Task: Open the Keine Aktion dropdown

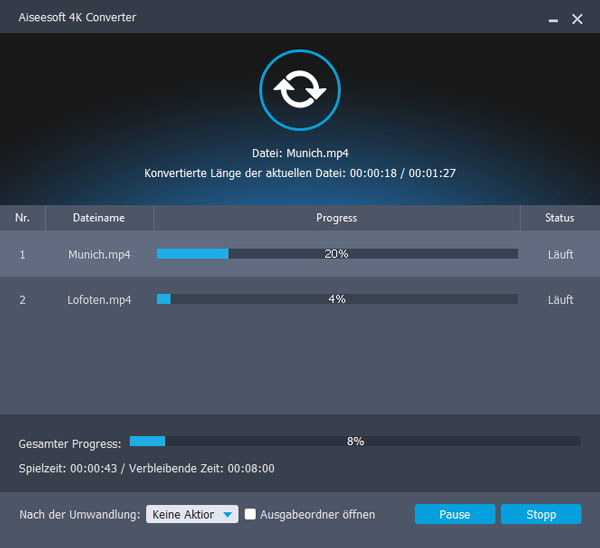Action: pos(192,514)
